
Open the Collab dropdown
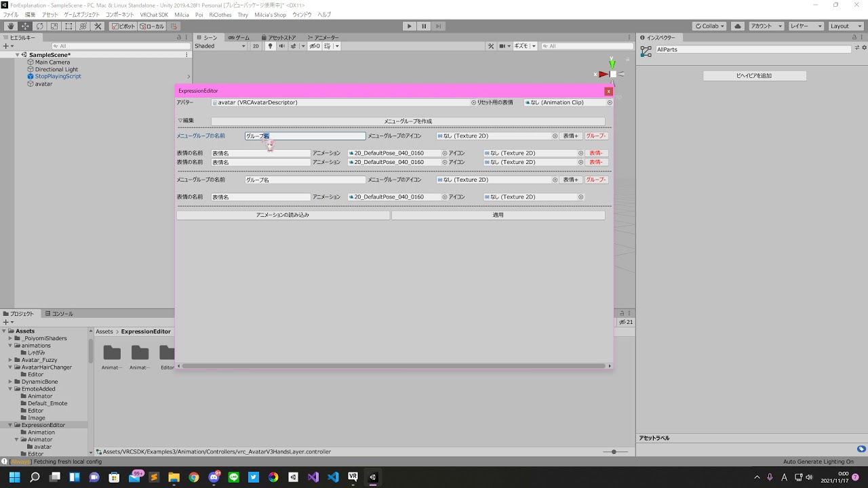[709, 26]
